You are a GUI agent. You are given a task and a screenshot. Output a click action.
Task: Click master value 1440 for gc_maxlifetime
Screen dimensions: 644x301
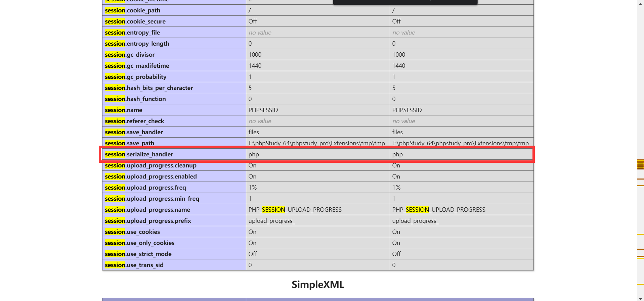click(399, 66)
